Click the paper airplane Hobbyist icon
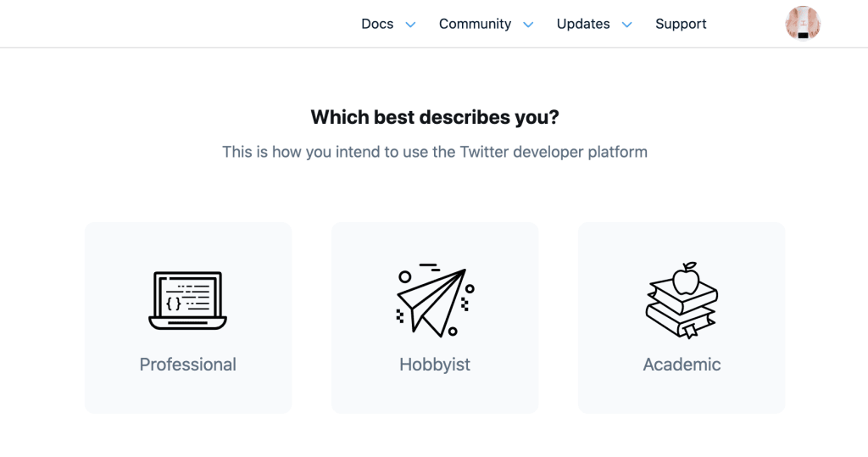Image resolution: width=868 pixels, height=457 pixels. point(435,300)
